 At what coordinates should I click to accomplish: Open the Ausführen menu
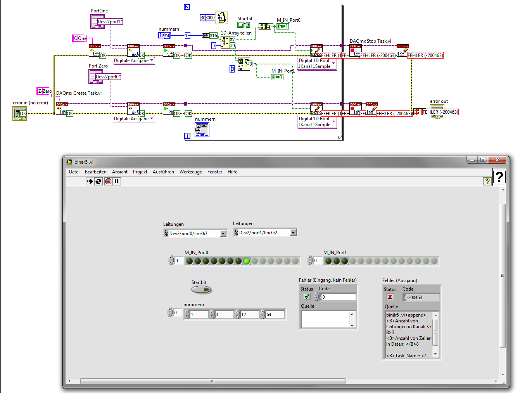tap(163, 172)
